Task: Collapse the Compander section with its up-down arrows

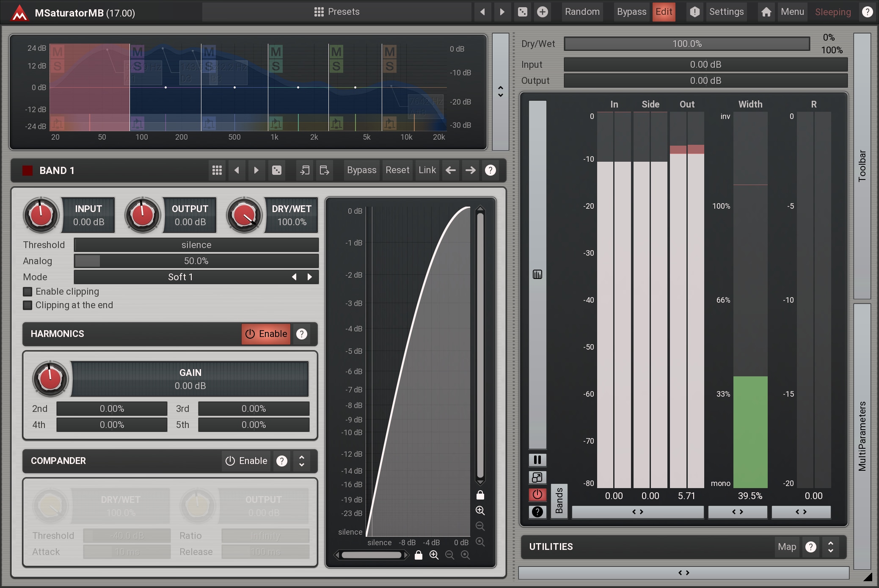Action: click(x=302, y=461)
